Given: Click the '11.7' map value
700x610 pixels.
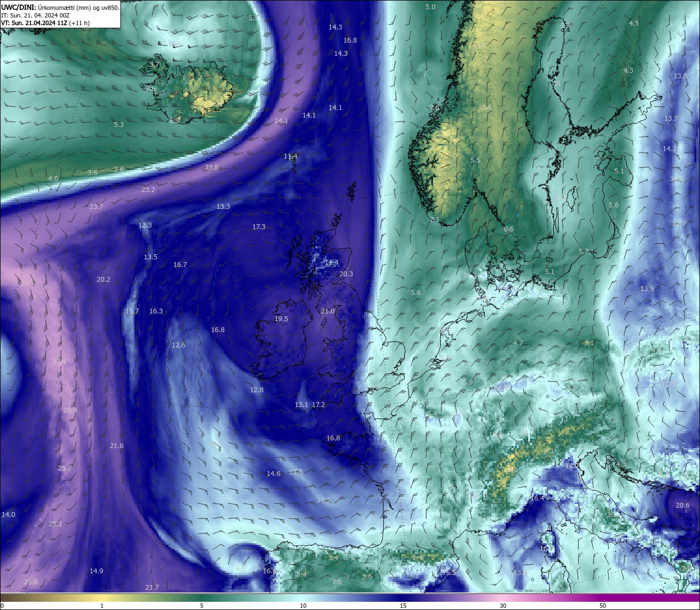Looking at the screenshot, I should 132,311.
